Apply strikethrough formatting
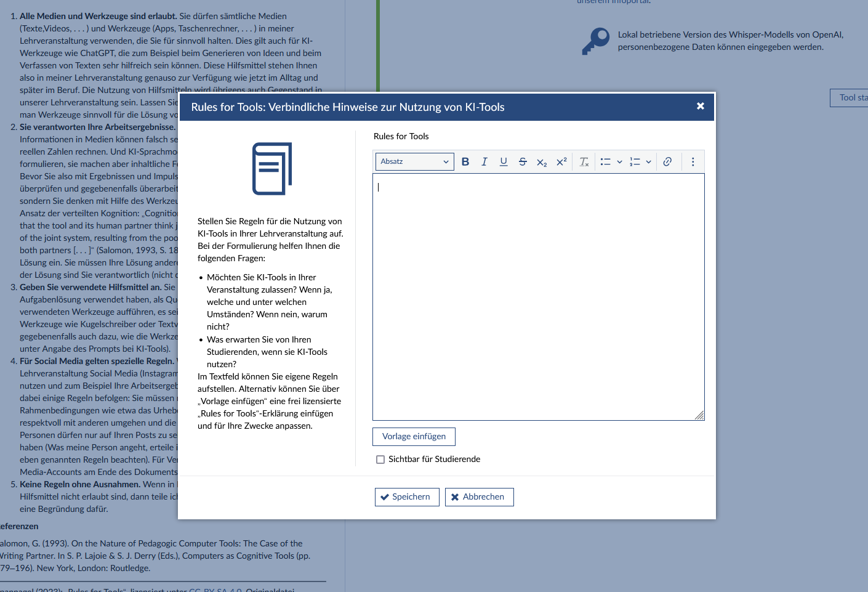The height and width of the screenshot is (592, 868). [x=523, y=161]
